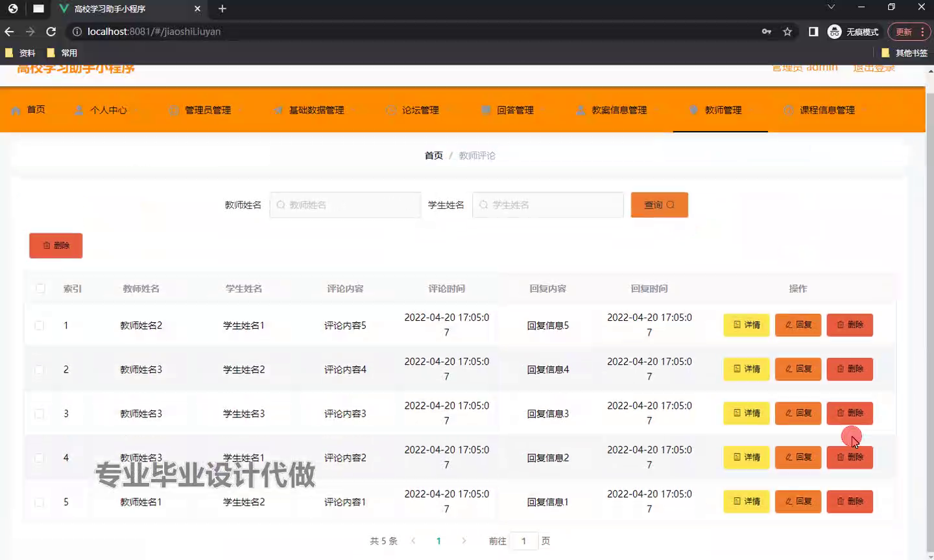Viewport: 934px width, 560px height.
Task: Click the 前往 page number input
Action: 524,541
